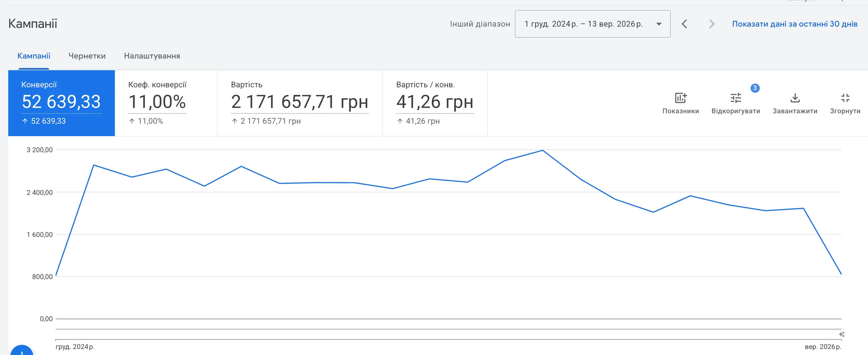Click the 1 600,00 axis label
The image size is (868, 355).
40,235
